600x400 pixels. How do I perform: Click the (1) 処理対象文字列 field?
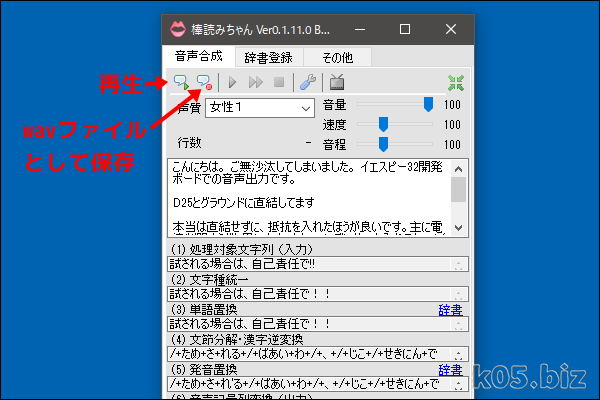click(318, 264)
